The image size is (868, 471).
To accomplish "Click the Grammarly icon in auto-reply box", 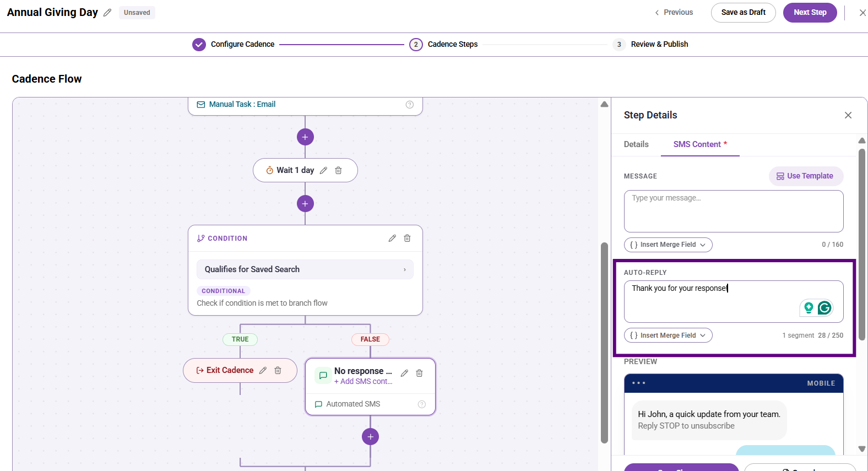I will (824, 307).
